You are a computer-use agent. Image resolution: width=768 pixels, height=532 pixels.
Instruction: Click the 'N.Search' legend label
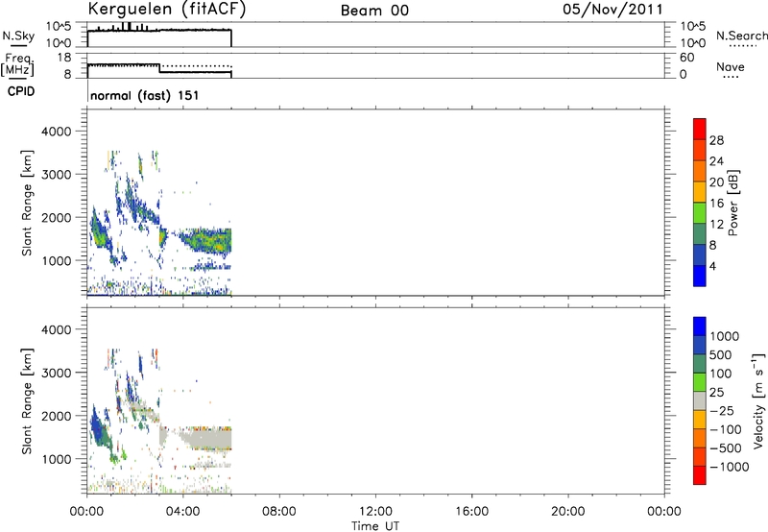pyautogui.click(x=741, y=36)
